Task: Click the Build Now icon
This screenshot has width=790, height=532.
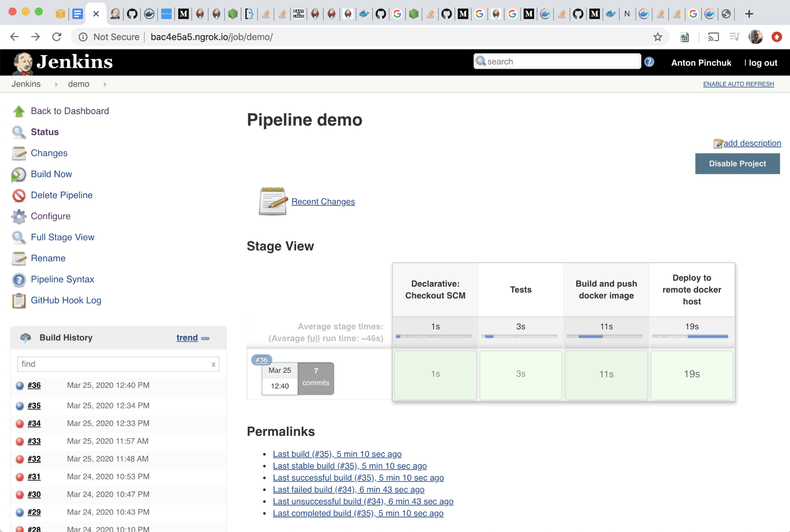Action: pyautogui.click(x=19, y=174)
